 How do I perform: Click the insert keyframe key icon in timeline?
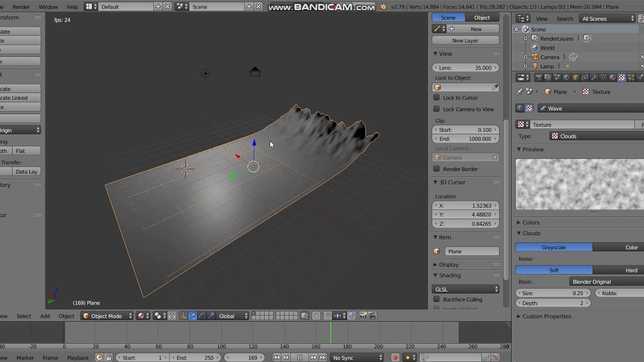[486, 357]
